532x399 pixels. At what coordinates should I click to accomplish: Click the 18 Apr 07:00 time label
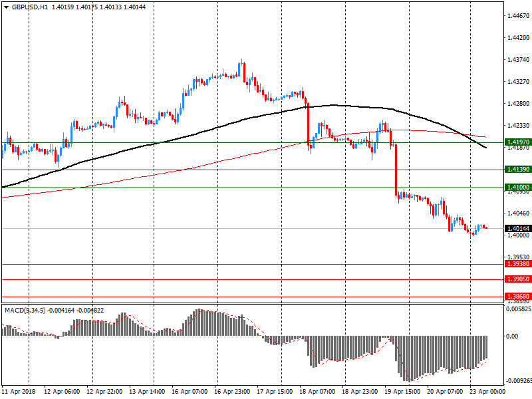[x=317, y=392]
